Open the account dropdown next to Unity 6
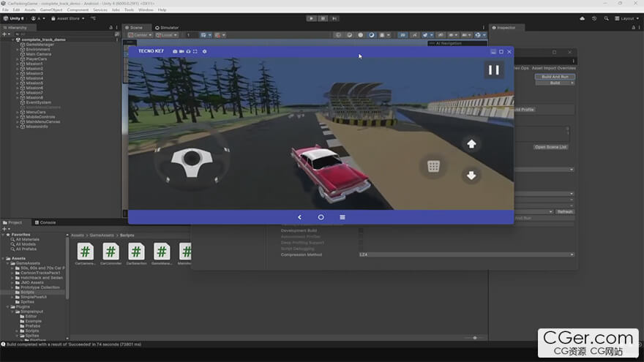644x362 pixels. [x=39, y=18]
